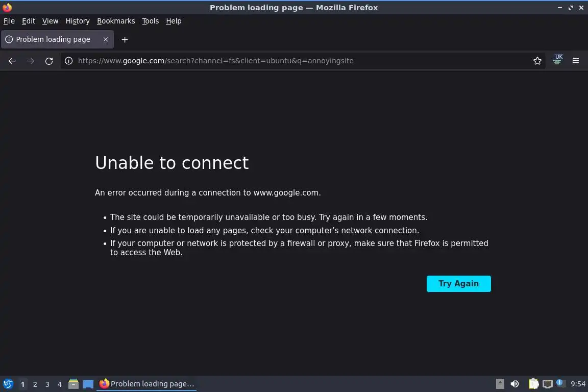Click the forward navigation arrow
Image resolution: width=588 pixels, height=392 pixels.
31,61
